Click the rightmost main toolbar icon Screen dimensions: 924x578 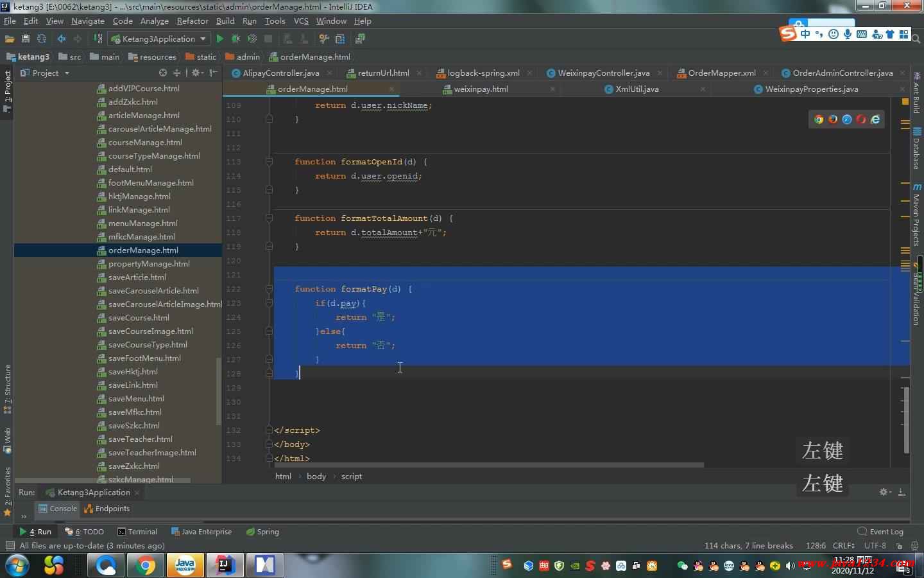click(x=360, y=39)
